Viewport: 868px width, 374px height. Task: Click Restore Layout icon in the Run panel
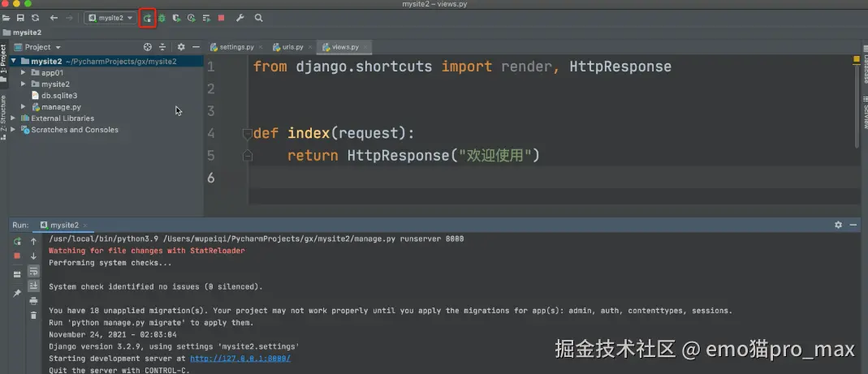(x=17, y=274)
